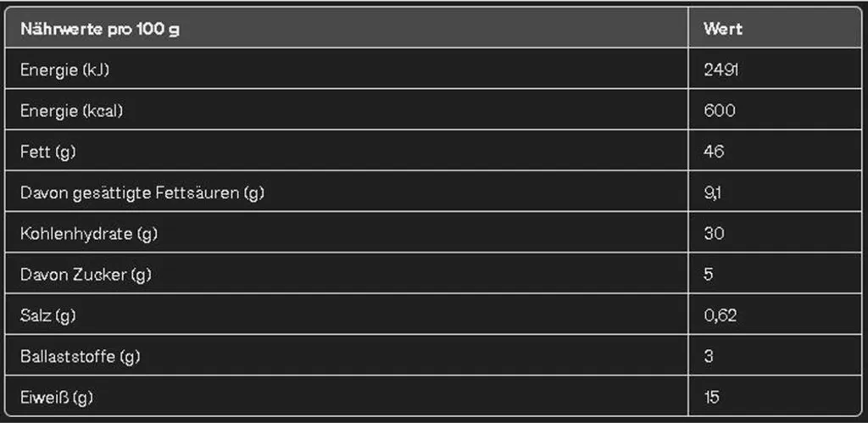Click the fat value 46
Screen dimensions: 868x423
click(714, 152)
